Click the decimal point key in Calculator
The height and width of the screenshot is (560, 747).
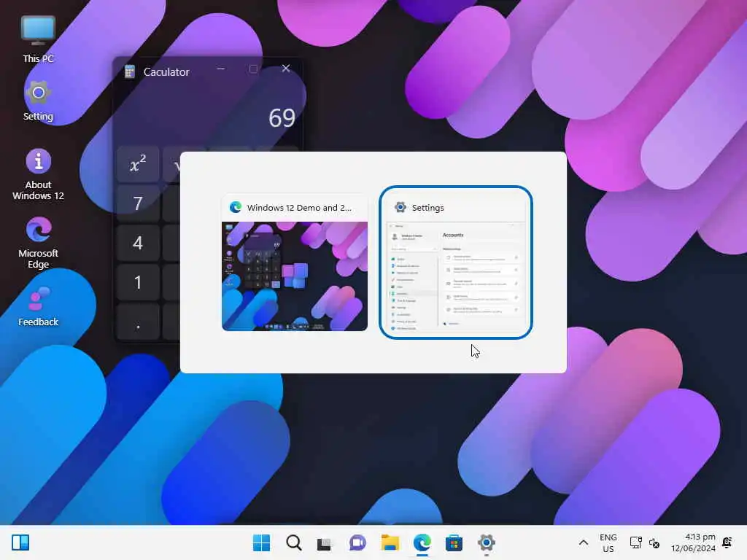(x=138, y=322)
